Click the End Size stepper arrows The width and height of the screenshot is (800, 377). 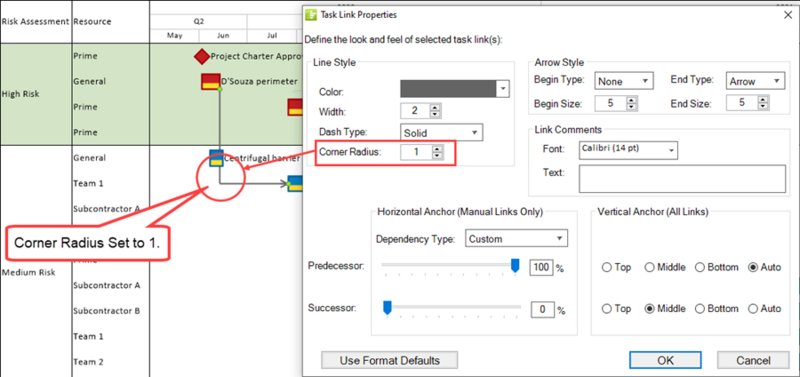[x=763, y=104]
